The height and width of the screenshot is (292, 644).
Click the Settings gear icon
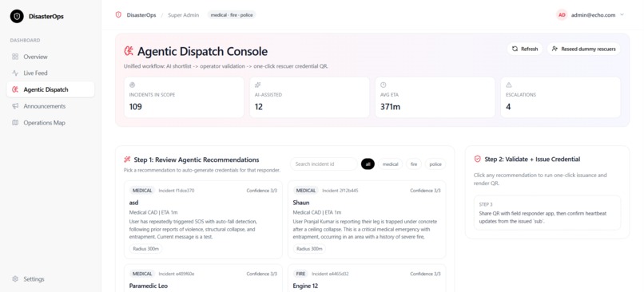(x=15, y=279)
